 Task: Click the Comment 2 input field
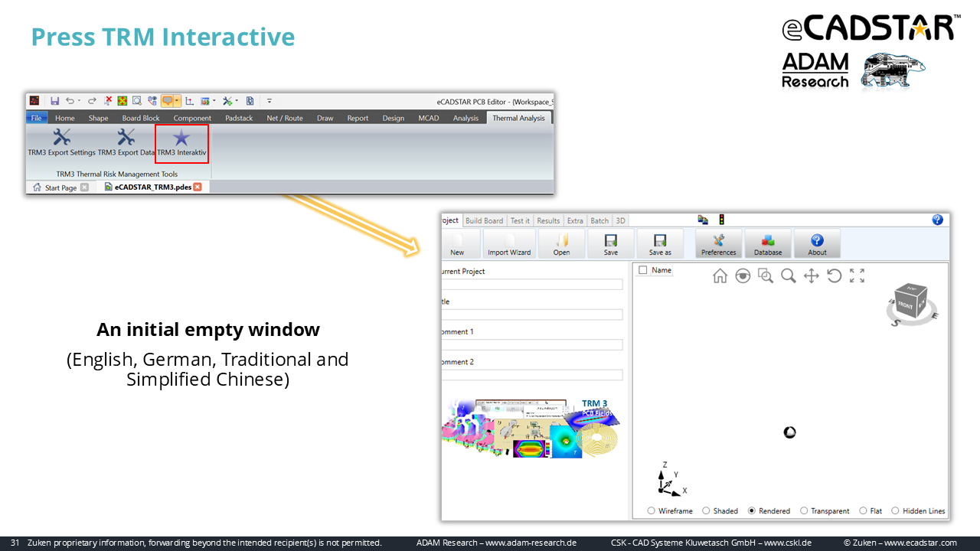tap(532, 375)
